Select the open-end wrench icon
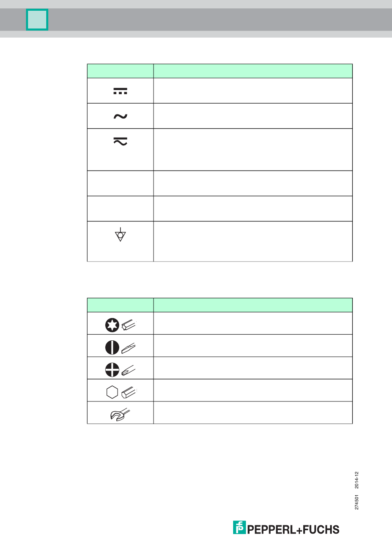Viewport: 392px width, 558px height. pyautogui.click(x=120, y=415)
